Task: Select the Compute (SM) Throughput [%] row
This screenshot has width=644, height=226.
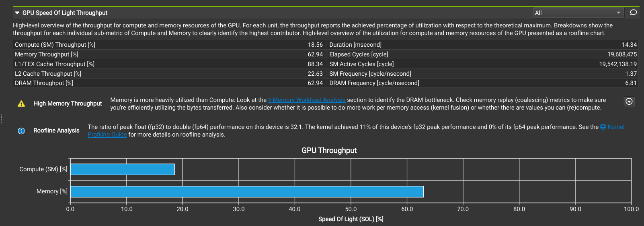Action: tap(169, 45)
